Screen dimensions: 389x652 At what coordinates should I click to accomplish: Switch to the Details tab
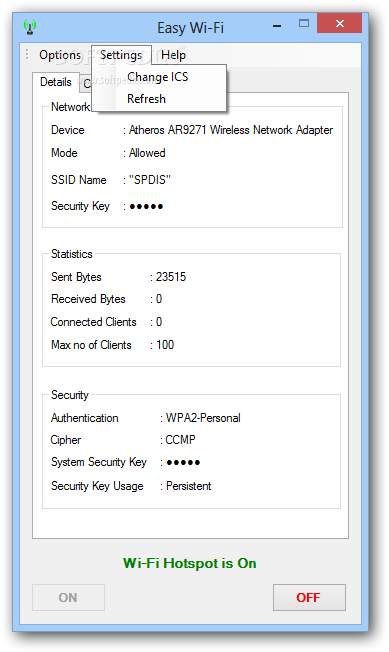tap(56, 82)
